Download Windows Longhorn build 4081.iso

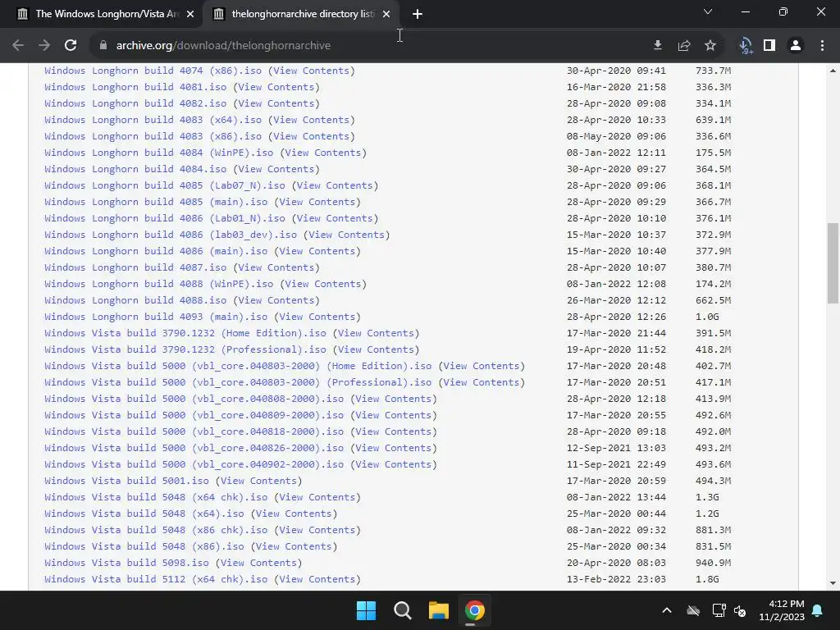[135, 87]
